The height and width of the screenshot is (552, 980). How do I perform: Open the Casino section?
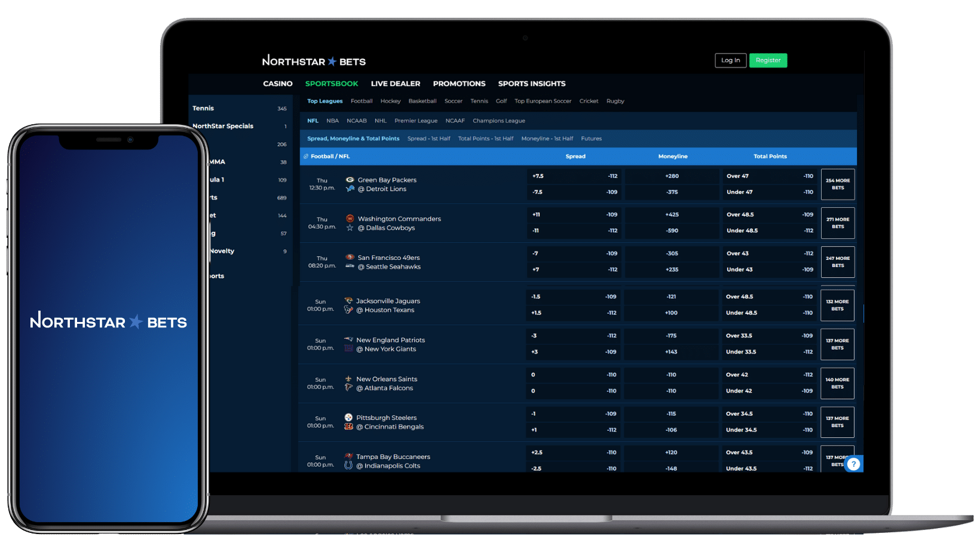[278, 84]
